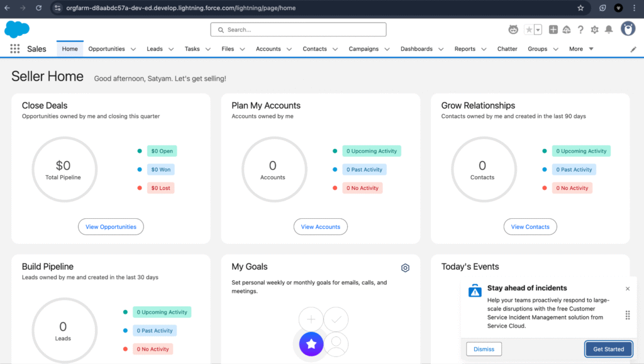Click the View Accounts button

pos(320,226)
